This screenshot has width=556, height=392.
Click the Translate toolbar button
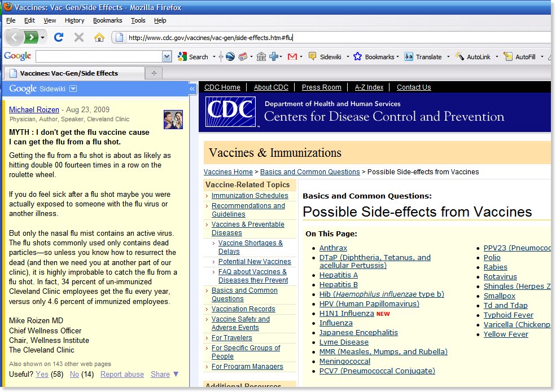[x=423, y=57]
